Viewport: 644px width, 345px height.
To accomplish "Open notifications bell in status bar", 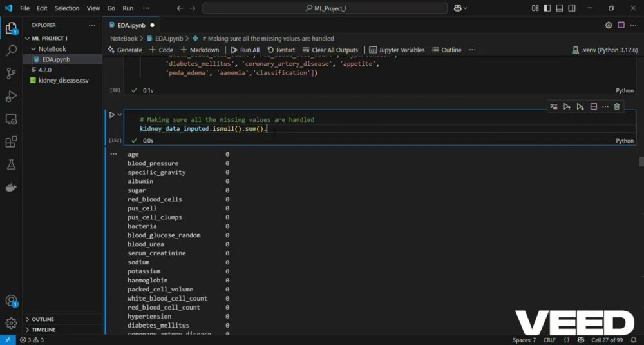I will pyautogui.click(x=633, y=340).
